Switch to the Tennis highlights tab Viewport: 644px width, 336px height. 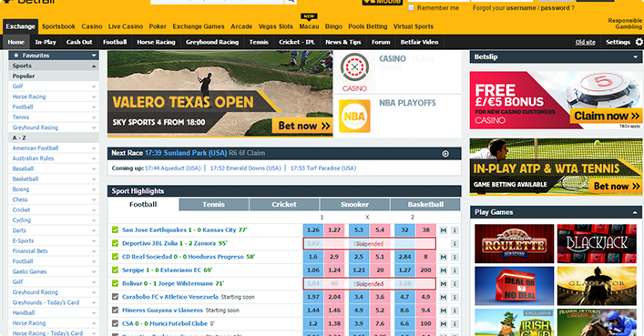coord(213,205)
